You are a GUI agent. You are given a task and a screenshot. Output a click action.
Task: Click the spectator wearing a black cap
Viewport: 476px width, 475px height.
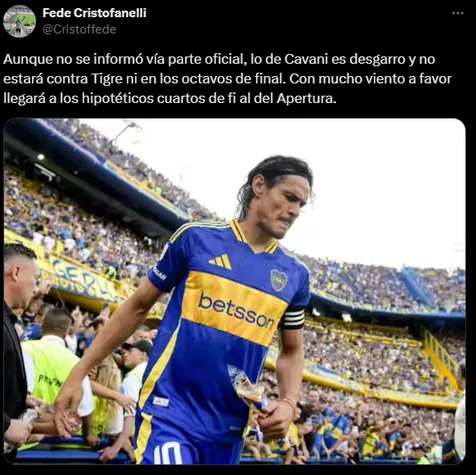(136, 354)
